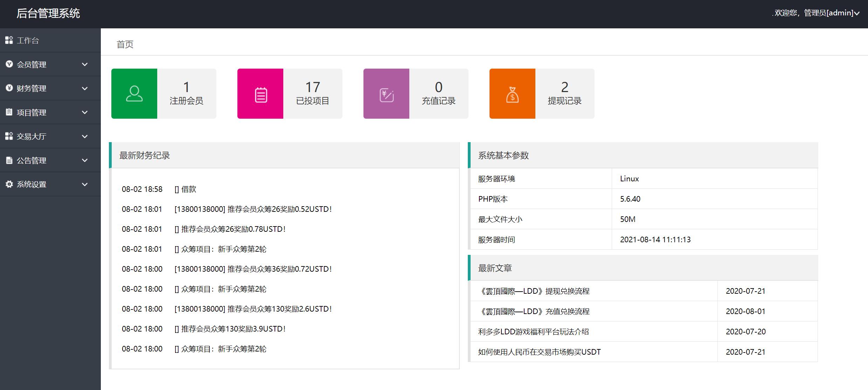The image size is (868, 390).
Task: Click the purple recharge records icon
Action: coord(387,95)
